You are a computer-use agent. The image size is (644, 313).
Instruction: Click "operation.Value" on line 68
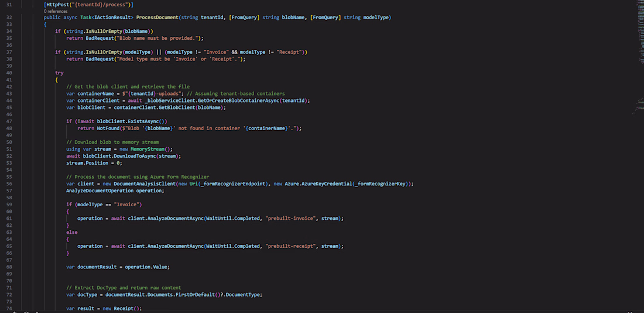coord(146,267)
